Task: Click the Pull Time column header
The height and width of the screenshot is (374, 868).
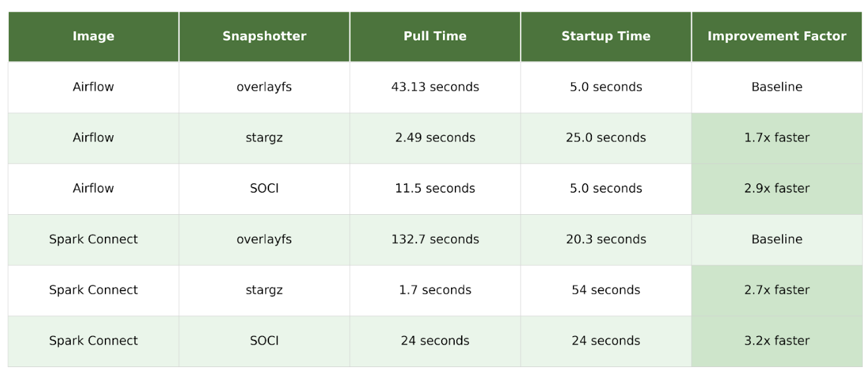Action: pyautogui.click(x=435, y=37)
